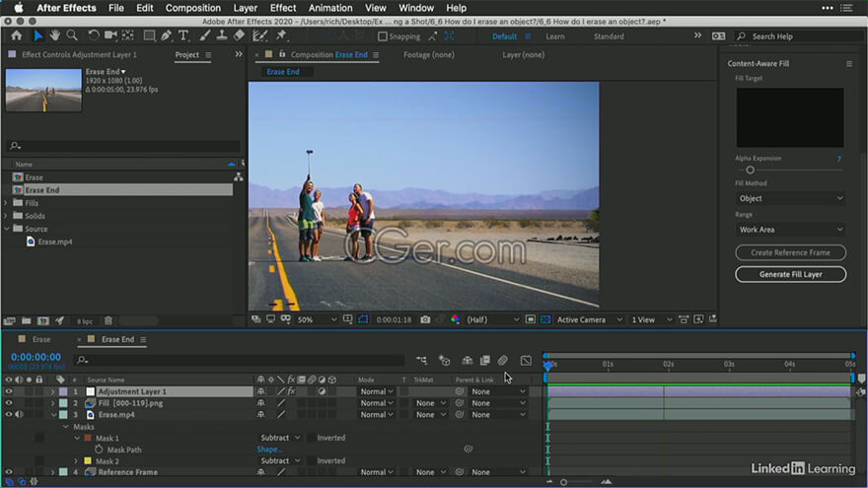This screenshot has height=488, width=868.
Task: Open the 50% magnification dropdown
Action: [317, 319]
